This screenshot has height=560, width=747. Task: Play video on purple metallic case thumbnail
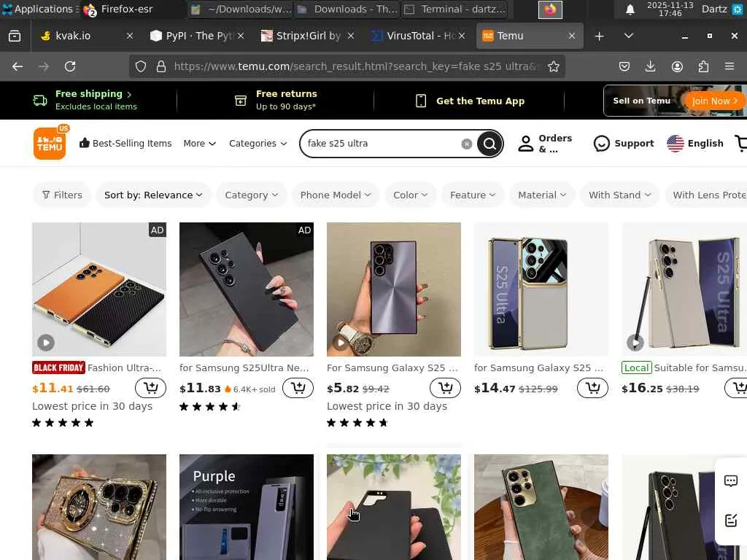click(x=341, y=343)
